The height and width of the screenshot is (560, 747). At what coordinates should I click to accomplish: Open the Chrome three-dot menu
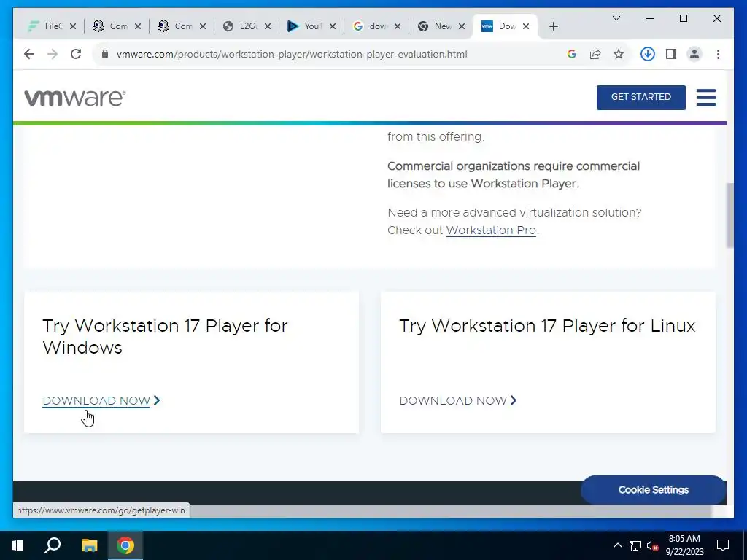[x=718, y=54]
